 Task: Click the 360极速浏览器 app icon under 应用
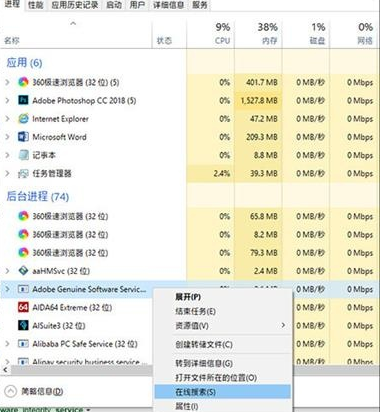pos(23,82)
